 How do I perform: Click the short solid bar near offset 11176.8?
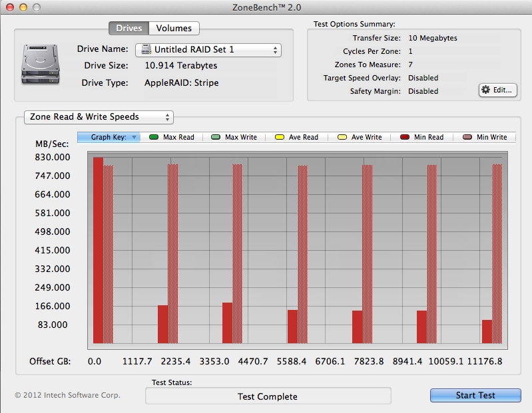(487, 331)
